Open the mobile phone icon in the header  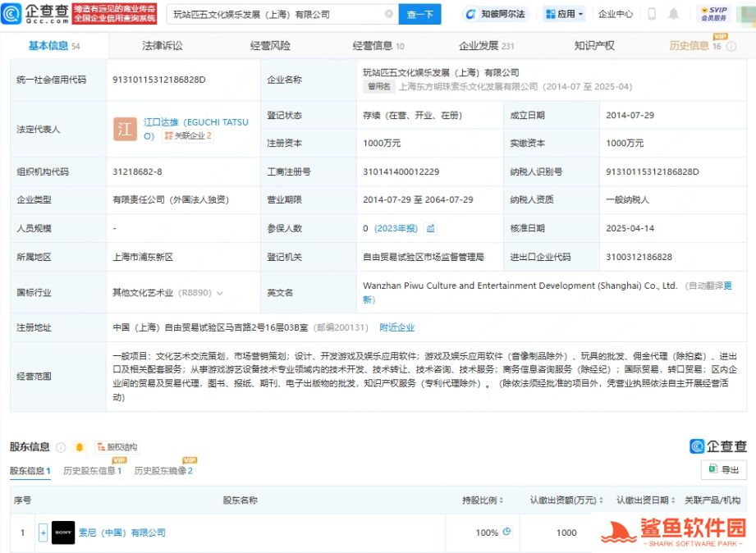click(x=652, y=14)
